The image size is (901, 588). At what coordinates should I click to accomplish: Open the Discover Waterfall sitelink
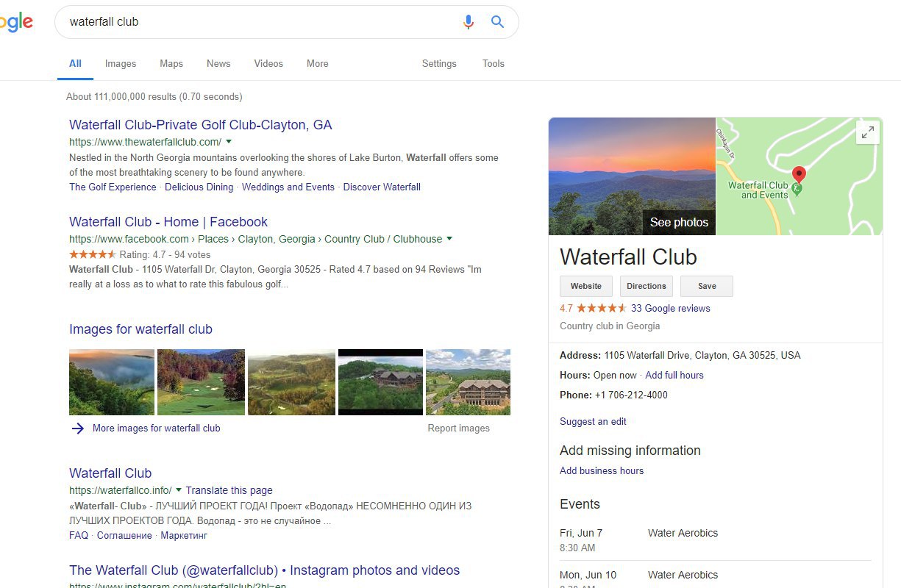point(382,187)
